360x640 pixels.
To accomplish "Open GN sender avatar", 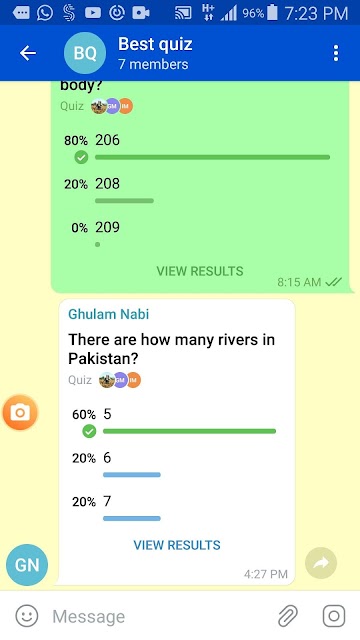I will pyautogui.click(x=27, y=565).
